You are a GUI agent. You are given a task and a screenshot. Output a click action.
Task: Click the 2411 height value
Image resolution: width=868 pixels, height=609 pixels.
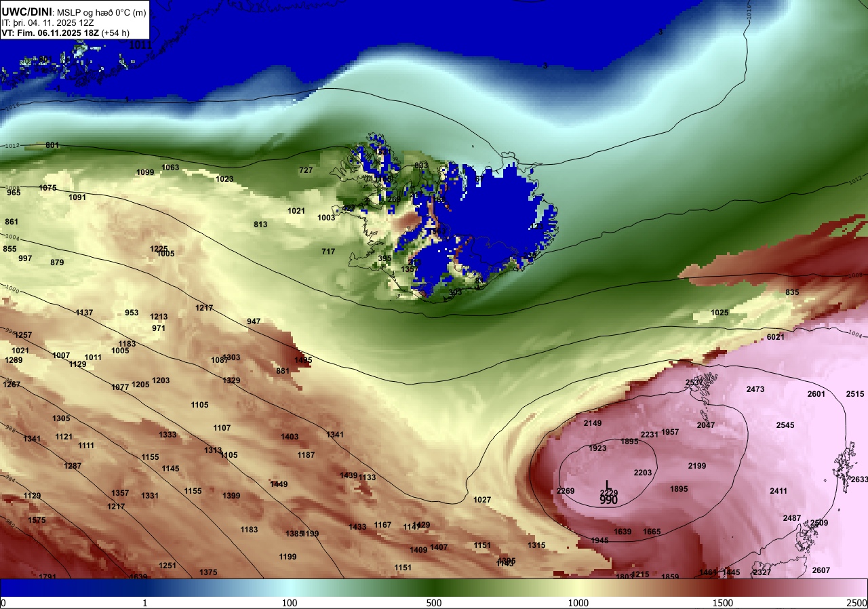(778, 491)
